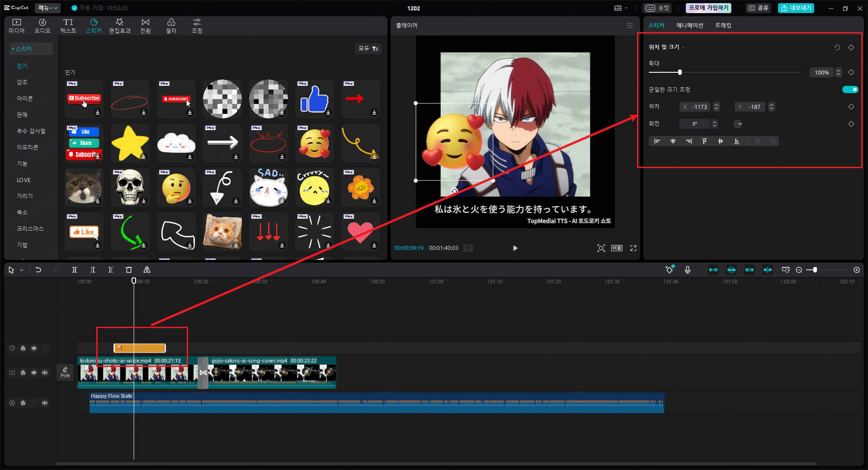The image size is (868, 470).
Task: Click the timeline zoom slider handle
Action: [x=815, y=270]
